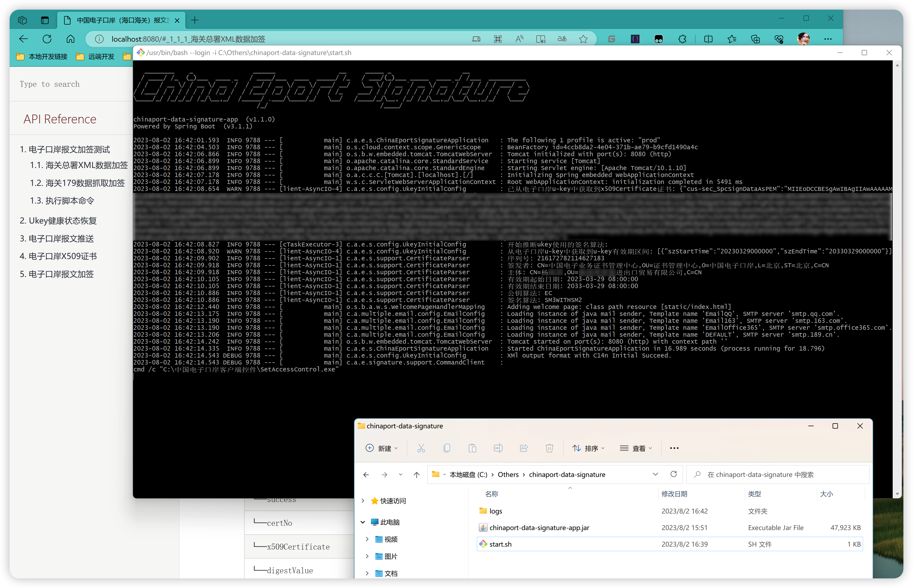Click the Cut scissors icon in Explorer
Screen dimensions: 913x588
(x=421, y=448)
